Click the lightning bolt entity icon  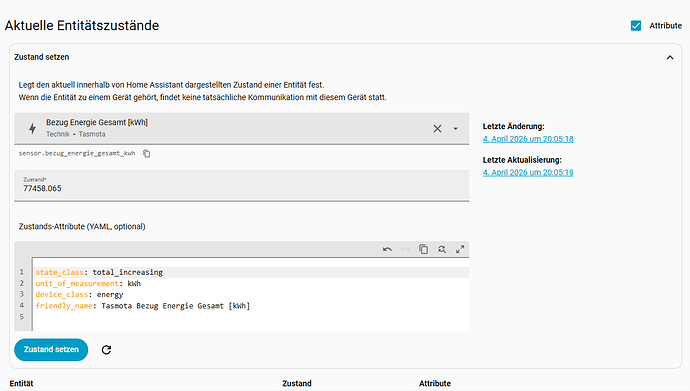(32, 128)
